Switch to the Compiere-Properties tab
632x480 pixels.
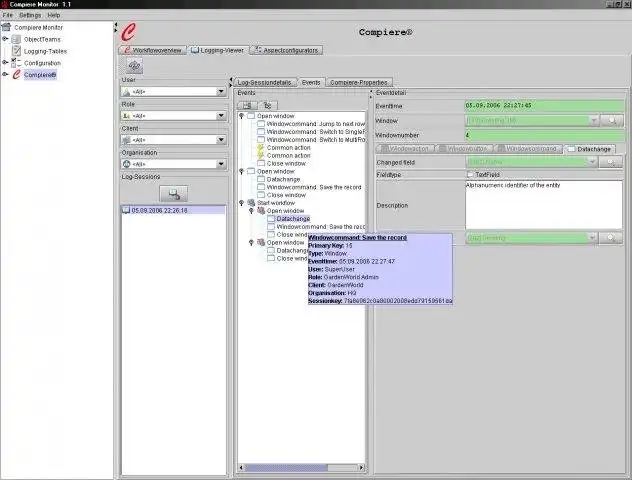pos(359,82)
